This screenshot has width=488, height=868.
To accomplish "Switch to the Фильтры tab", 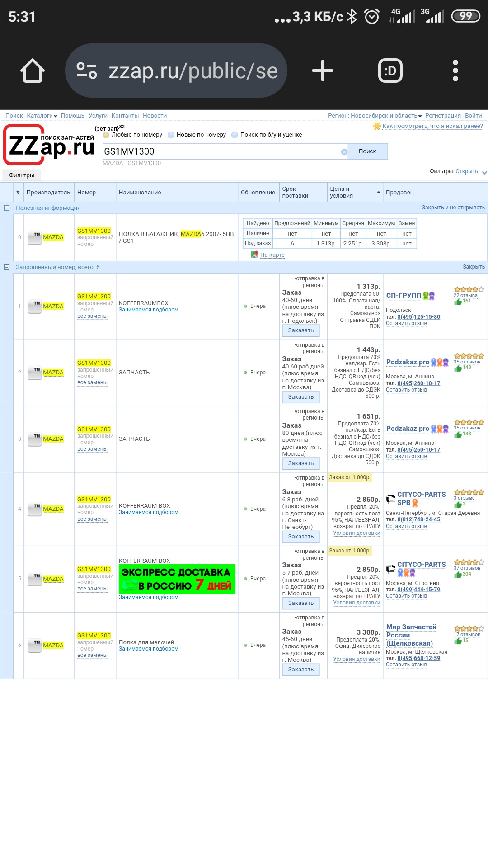I will 21,175.
